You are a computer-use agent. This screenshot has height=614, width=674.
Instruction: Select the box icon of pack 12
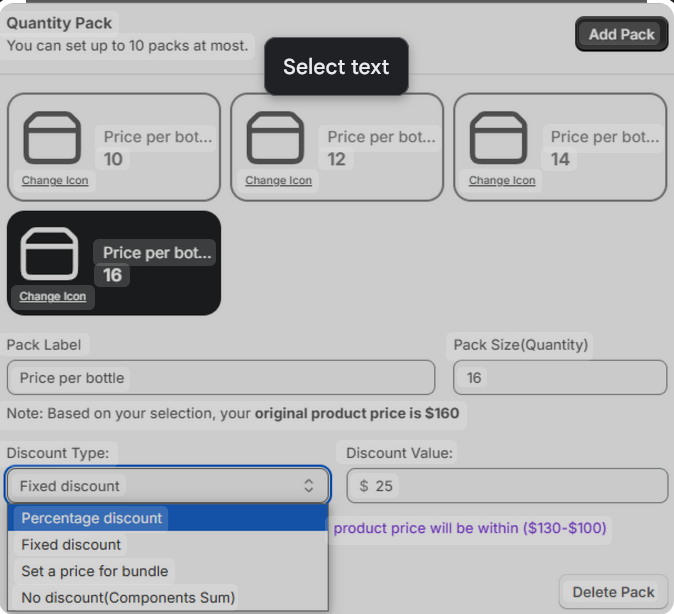275,138
